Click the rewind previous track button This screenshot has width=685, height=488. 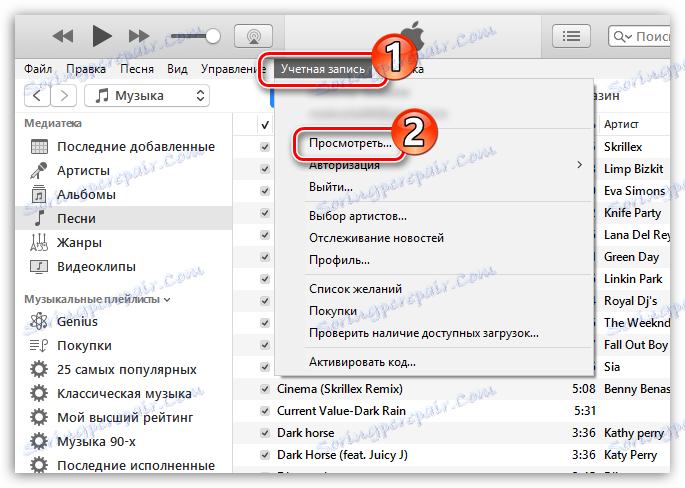[x=63, y=36]
